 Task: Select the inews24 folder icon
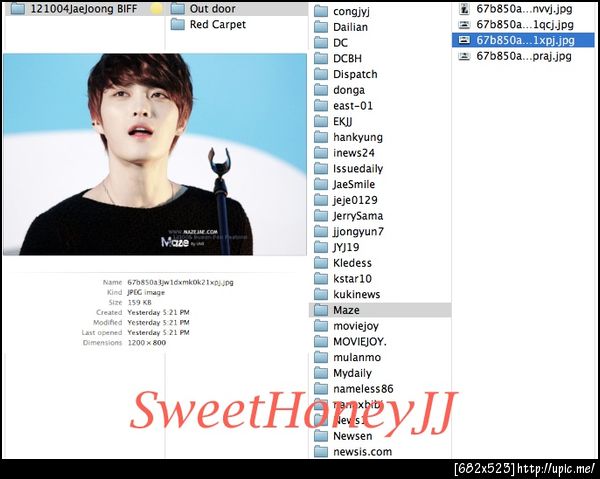point(321,153)
